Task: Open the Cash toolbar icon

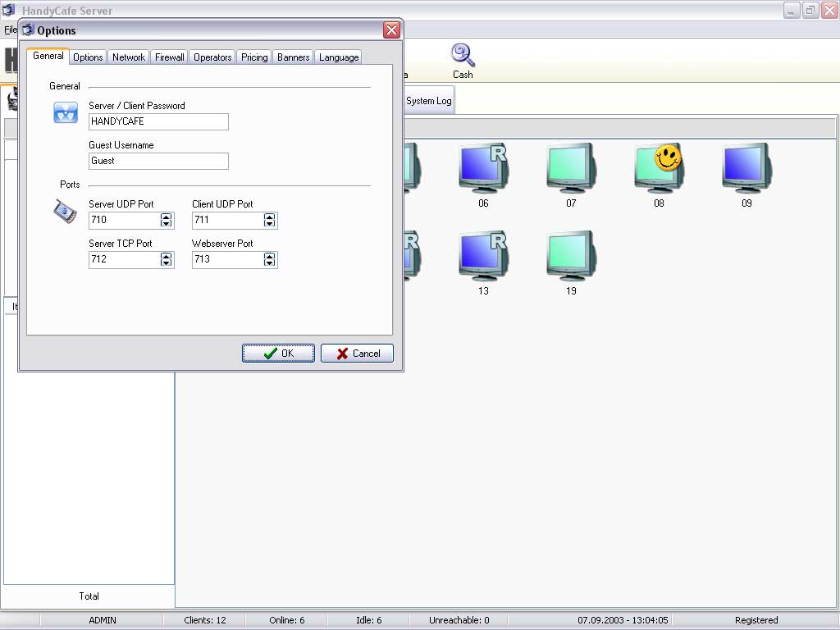Action: click(x=463, y=62)
